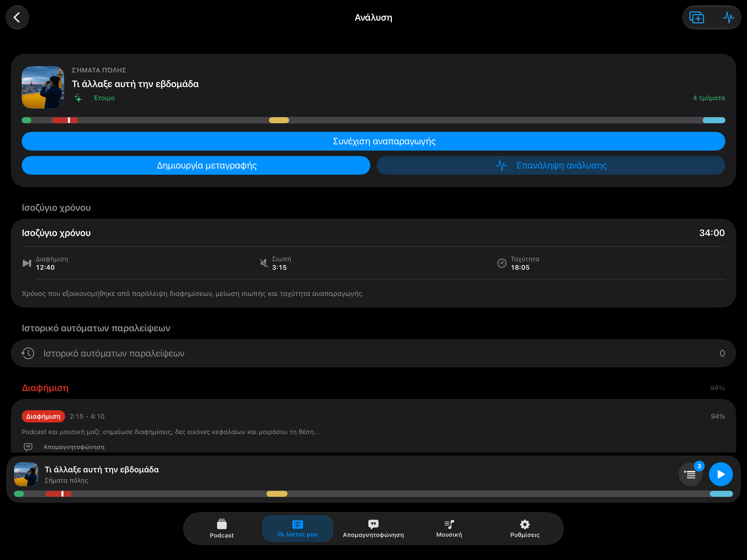Tap the red ad segment on analysis timeline
This screenshot has height=560, width=747.
pos(65,120)
